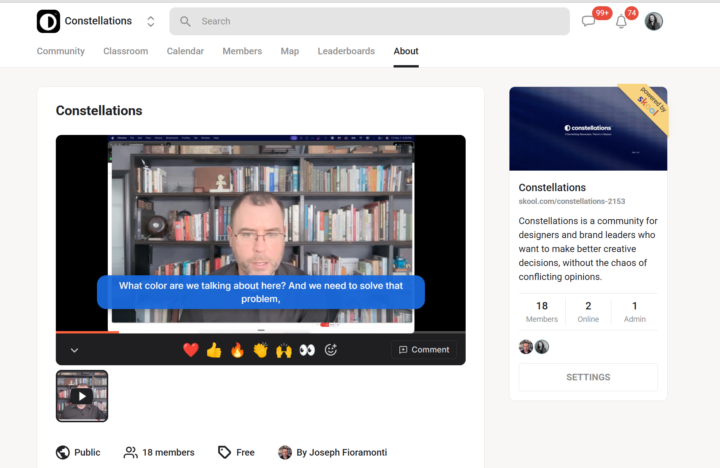720x468 pixels.
Task: Click the Comment button on video
Action: coord(424,350)
